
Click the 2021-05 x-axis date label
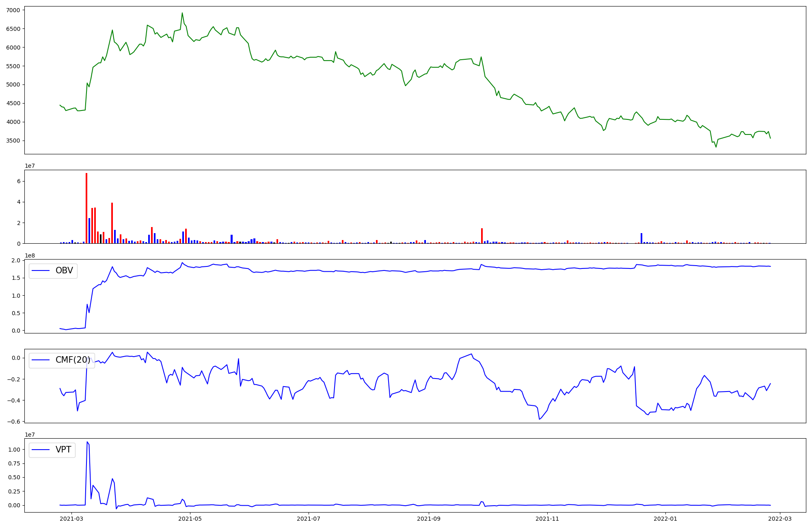tap(190, 519)
